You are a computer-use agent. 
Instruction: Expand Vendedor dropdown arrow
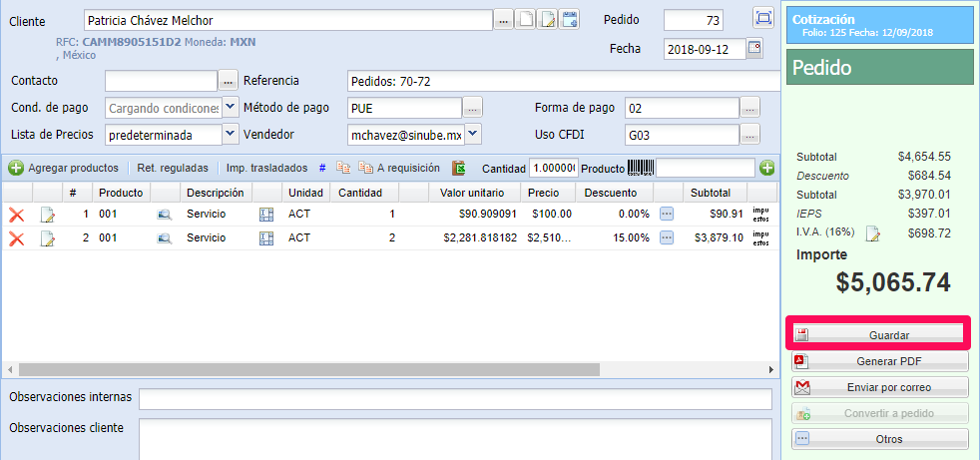coord(473,133)
